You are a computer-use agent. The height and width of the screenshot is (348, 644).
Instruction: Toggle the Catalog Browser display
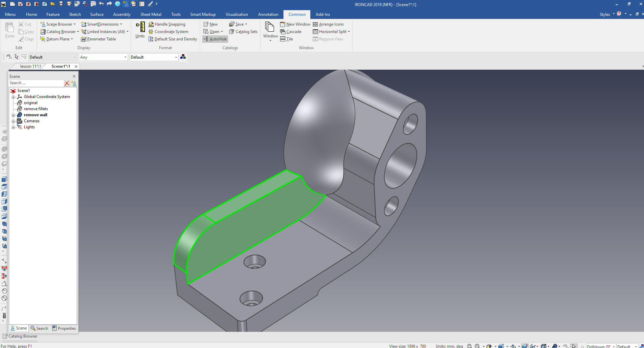[59, 32]
